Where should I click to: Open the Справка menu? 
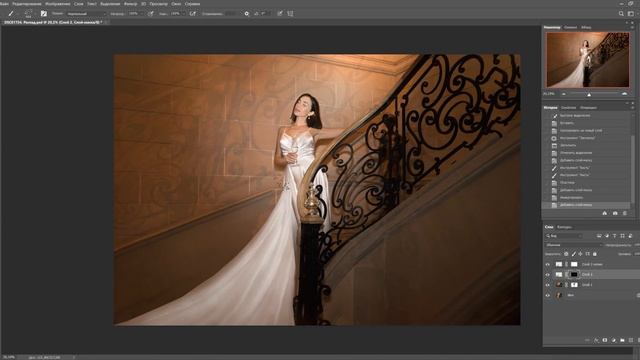tap(192, 4)
